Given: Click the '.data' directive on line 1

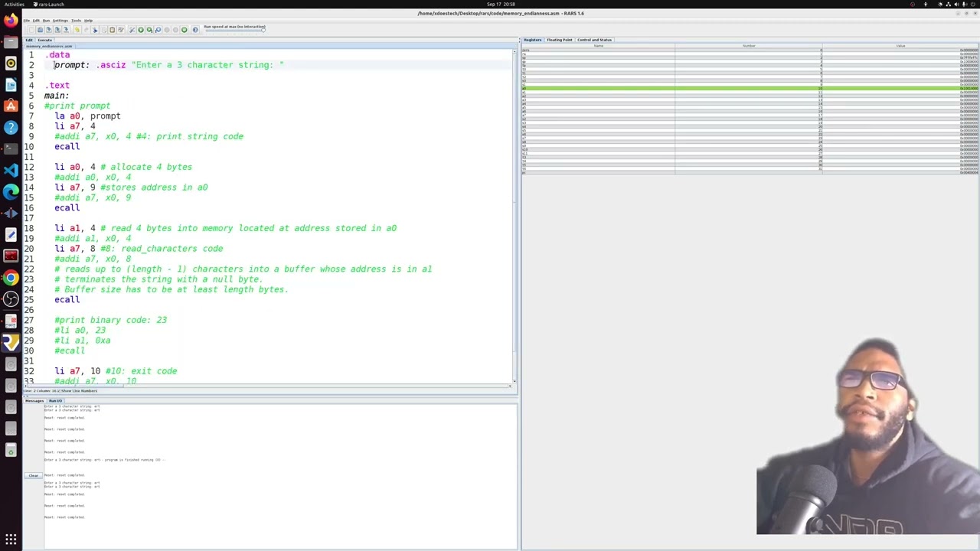Looking at the screenshot, I should tap(57, 55).
